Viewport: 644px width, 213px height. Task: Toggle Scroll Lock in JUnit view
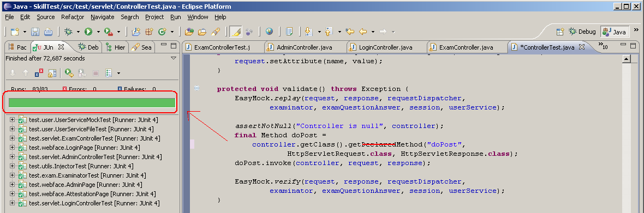tap(52, 74)
